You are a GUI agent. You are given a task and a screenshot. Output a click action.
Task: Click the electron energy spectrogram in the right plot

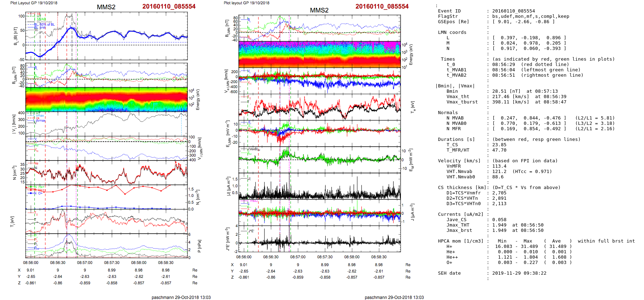coord(320,54)
